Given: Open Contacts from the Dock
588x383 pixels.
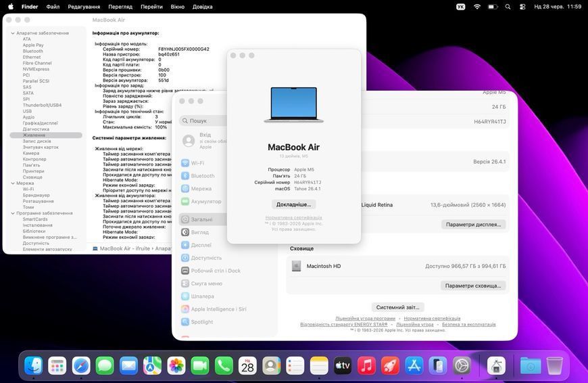Looking at the screenshot, I should [x=272, y=365].
